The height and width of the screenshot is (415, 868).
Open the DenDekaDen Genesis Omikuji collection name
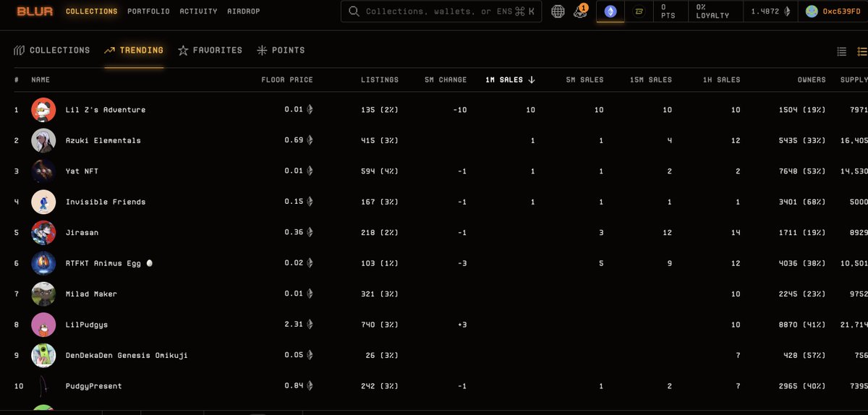click(127, 356)
